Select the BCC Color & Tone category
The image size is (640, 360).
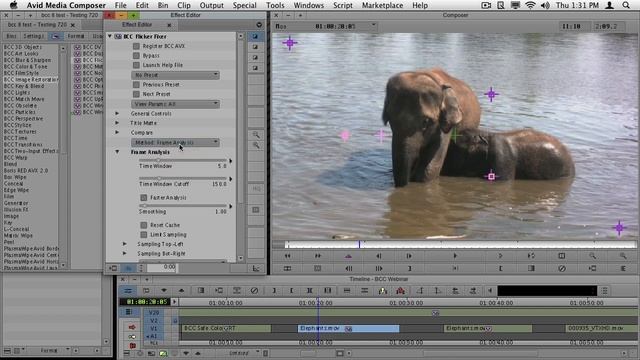click(25, 67)
